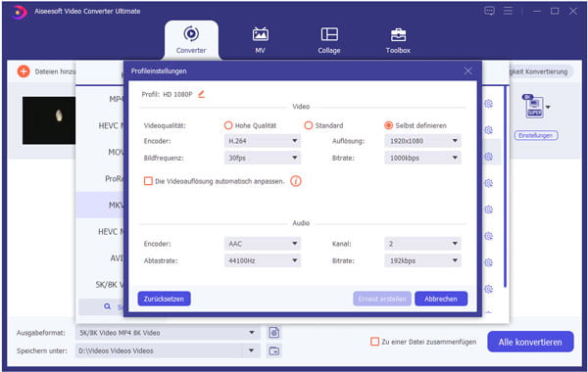
Task: Expand the Speichern unter path dropdown
Action: click(252, 350)
